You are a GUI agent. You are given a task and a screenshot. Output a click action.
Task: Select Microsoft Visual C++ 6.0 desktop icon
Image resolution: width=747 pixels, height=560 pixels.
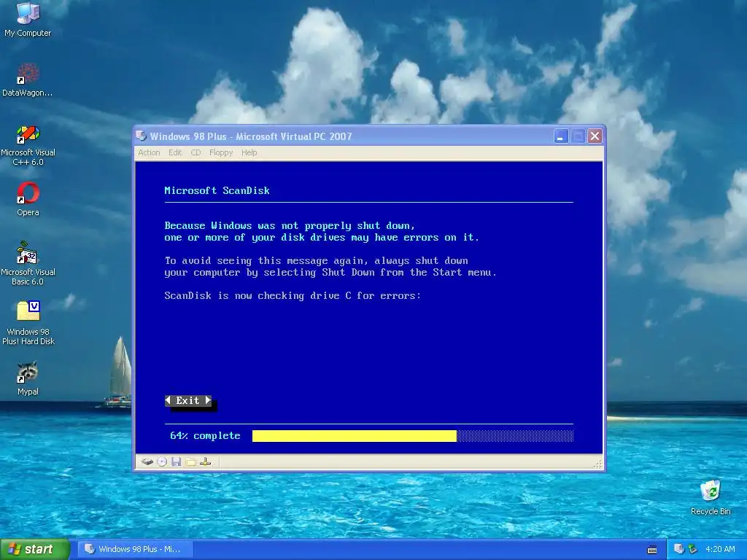click(x=28, y=145)
